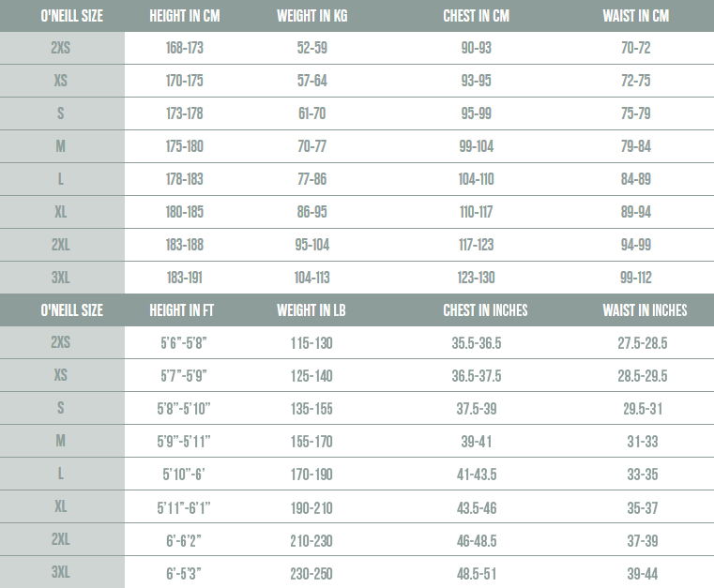714x588 pixels.
Task: Select weight value 86-95
Action: [x=311, y=212]
